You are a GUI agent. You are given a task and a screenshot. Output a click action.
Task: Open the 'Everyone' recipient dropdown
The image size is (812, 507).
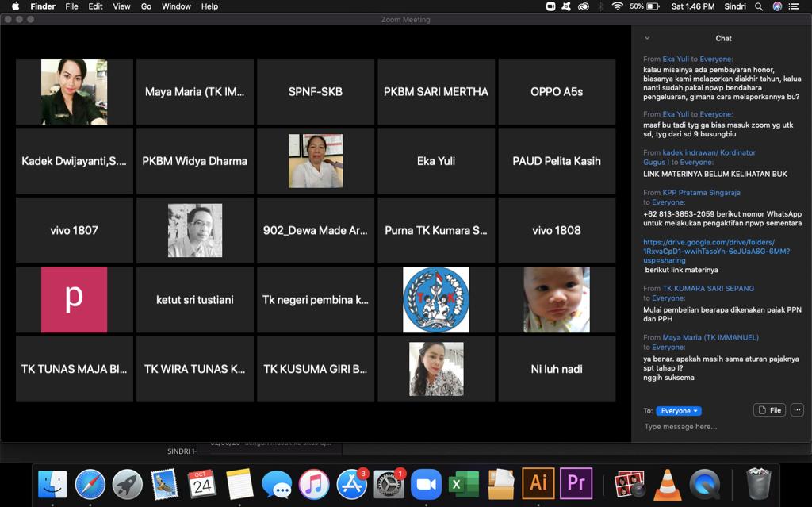pyautogui.click(x=678, y=411)
